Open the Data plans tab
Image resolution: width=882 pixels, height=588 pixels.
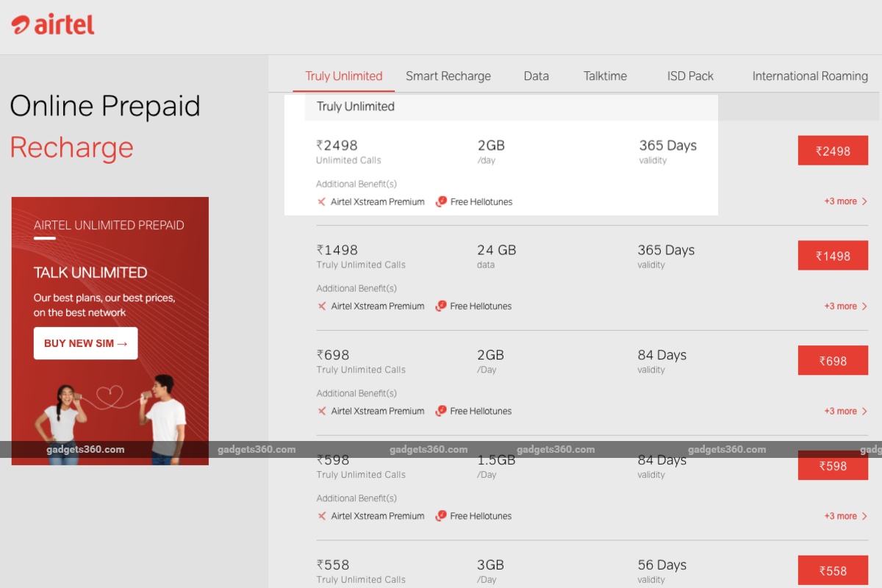(x=536, y=76)
